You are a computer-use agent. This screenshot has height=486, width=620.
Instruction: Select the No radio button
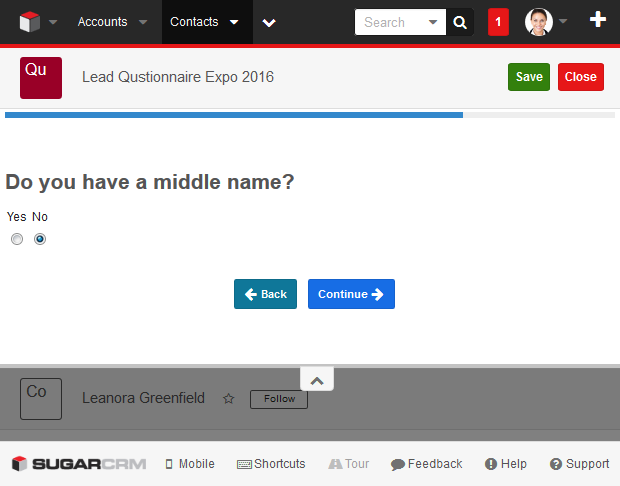coord(40,239)
